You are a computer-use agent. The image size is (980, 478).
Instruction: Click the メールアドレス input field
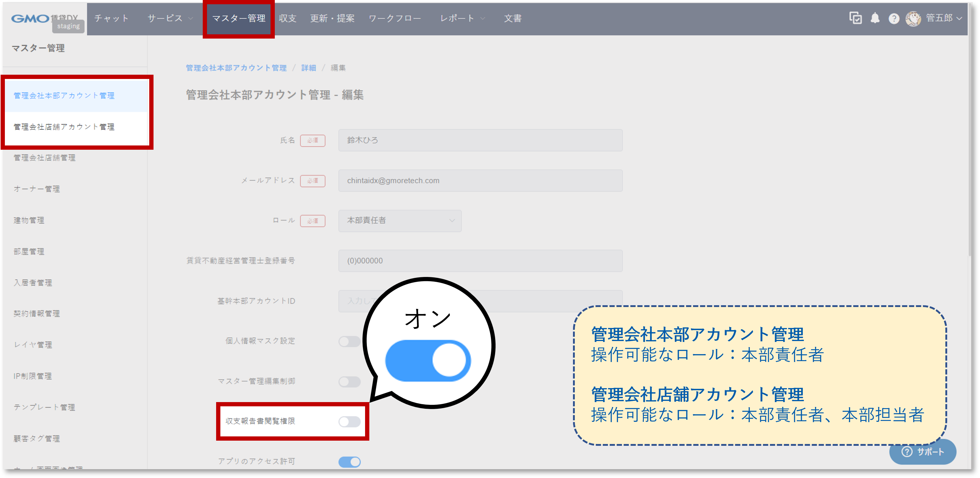click(480, 180)
